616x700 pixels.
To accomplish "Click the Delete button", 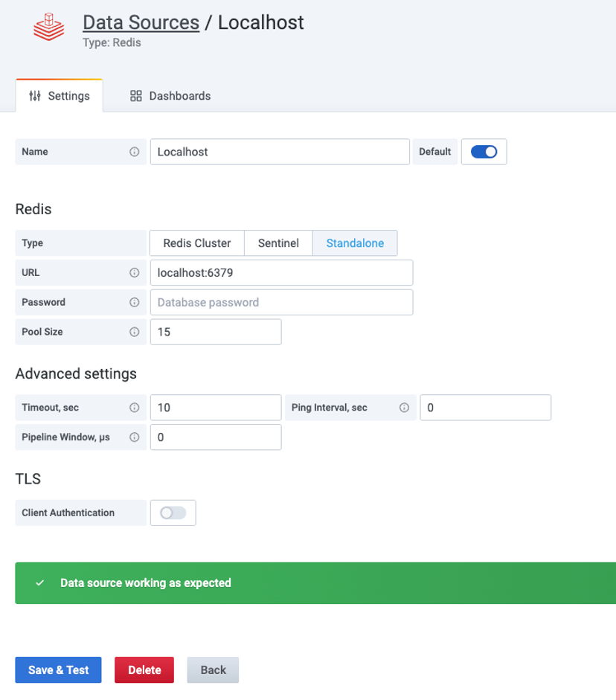I will pyautogui.click(x=144, y=670).
